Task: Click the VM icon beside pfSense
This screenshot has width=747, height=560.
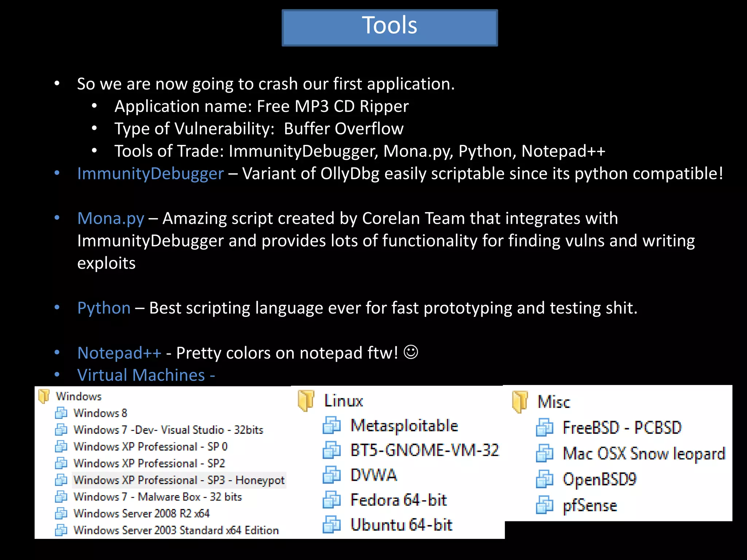Action: click(x=545, y=505)
